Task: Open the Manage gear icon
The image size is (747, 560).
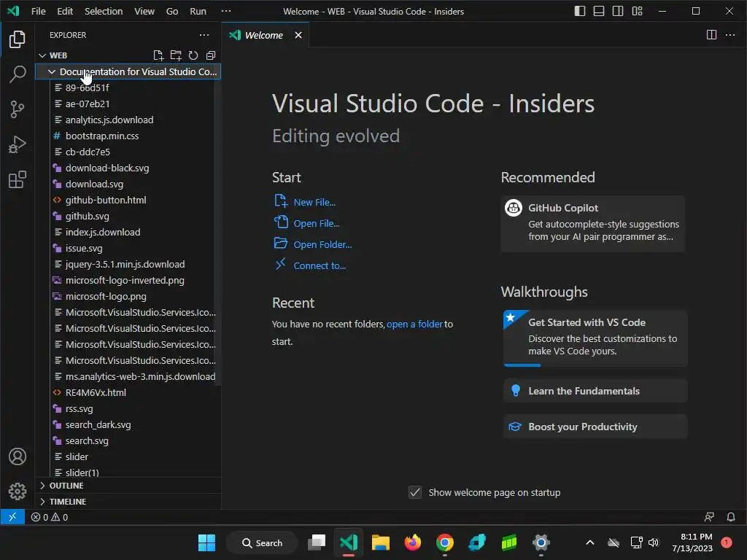Action: click(x=18, y=491)
